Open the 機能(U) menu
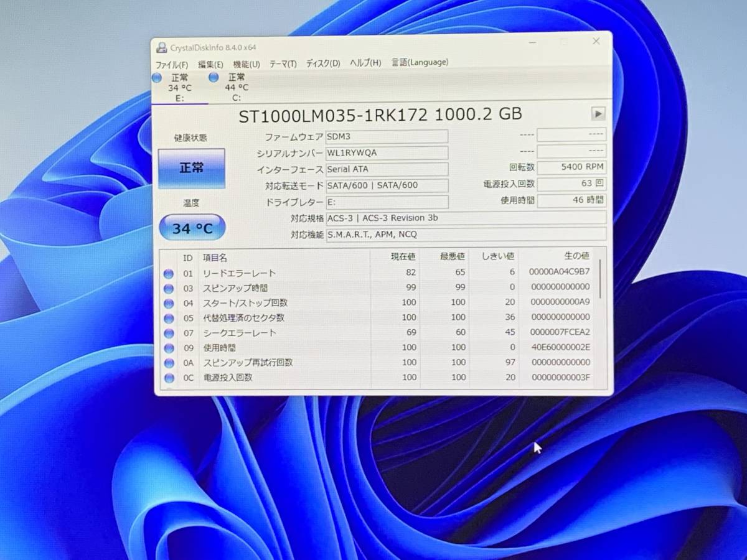The height and width of the screenshot is (560, 747). [x=247, y=63]
